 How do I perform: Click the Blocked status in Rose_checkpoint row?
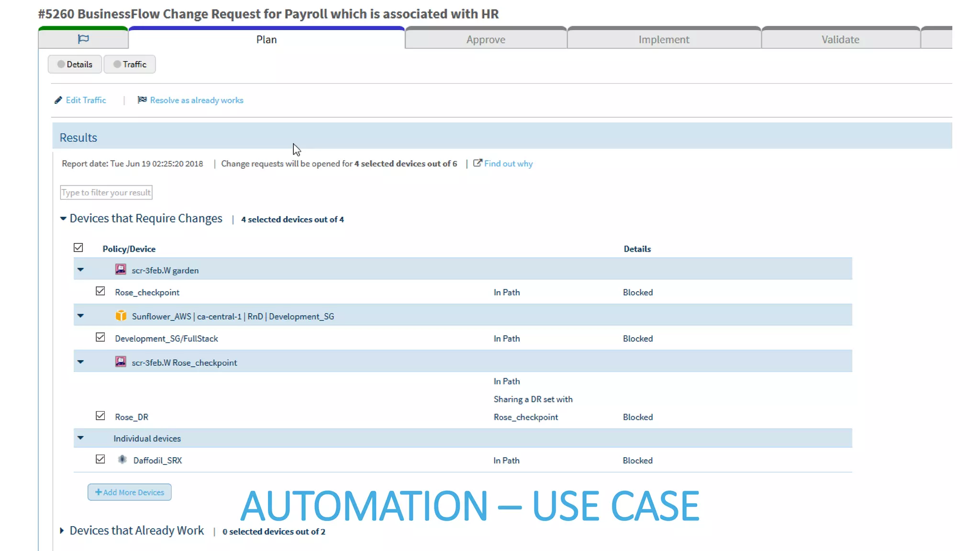pos(637,292)
